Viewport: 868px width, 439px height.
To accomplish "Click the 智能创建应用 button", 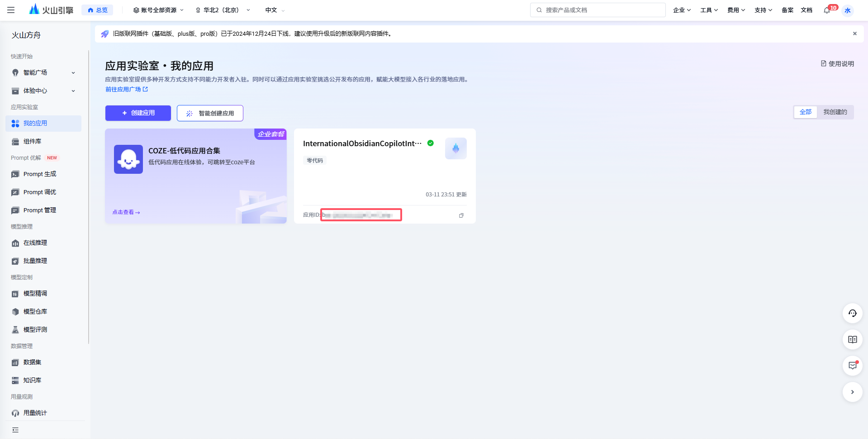I will [x=210, y=113].
